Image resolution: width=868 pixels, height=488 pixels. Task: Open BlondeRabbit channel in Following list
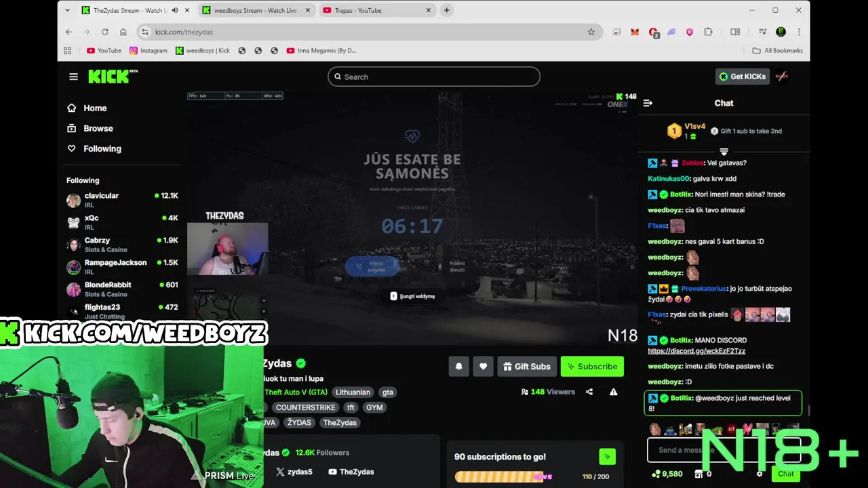(x=122, y=289)
